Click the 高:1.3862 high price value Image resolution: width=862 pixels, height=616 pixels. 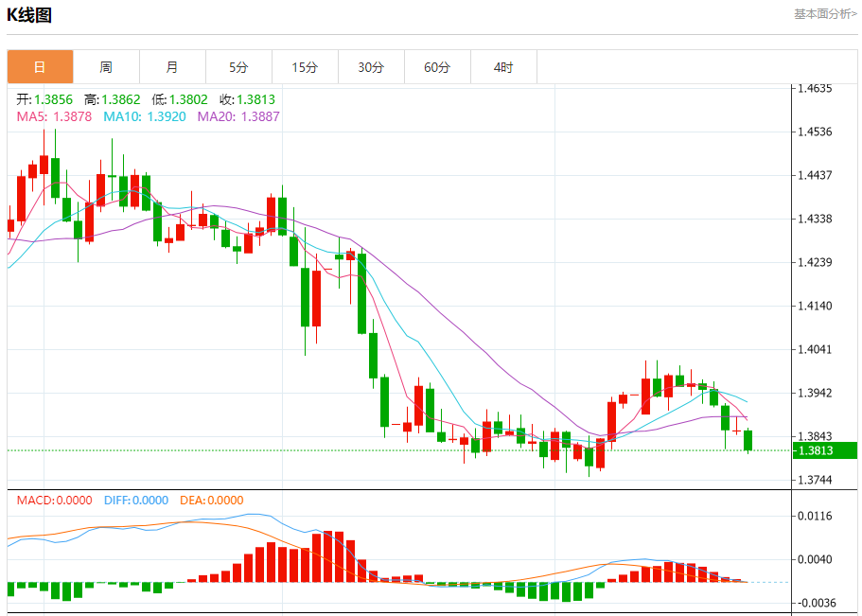[113, 99]
